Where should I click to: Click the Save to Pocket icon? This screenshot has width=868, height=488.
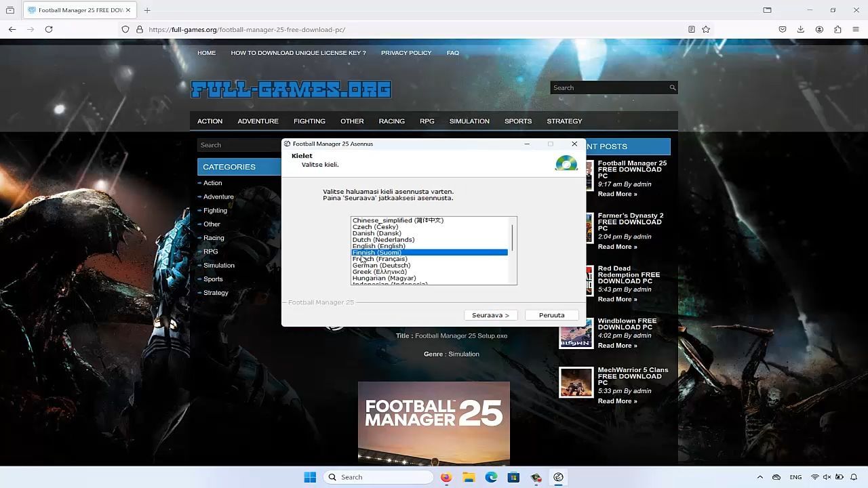783,29
